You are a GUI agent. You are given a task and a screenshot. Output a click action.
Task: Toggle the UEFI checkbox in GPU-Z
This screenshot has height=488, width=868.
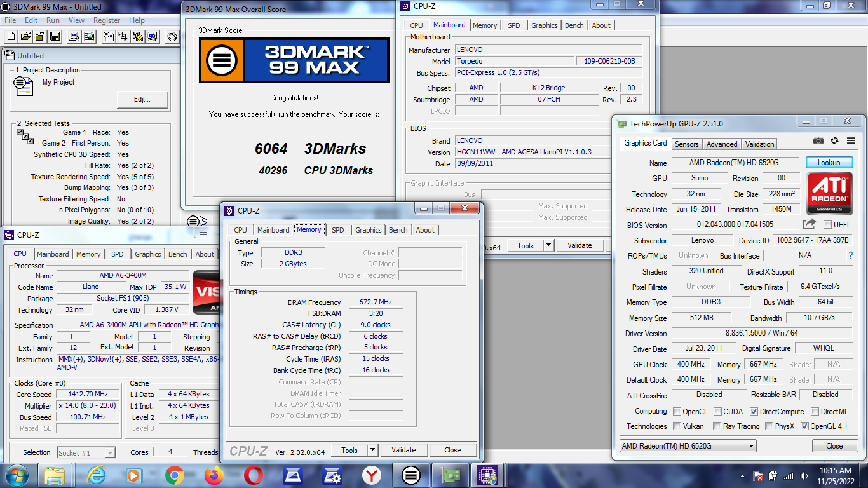[827, 224]
